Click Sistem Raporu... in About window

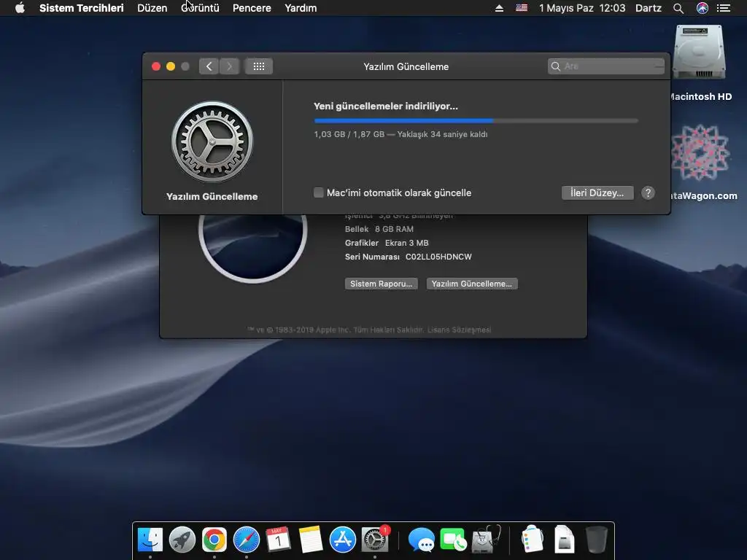(x=381, y=284)
